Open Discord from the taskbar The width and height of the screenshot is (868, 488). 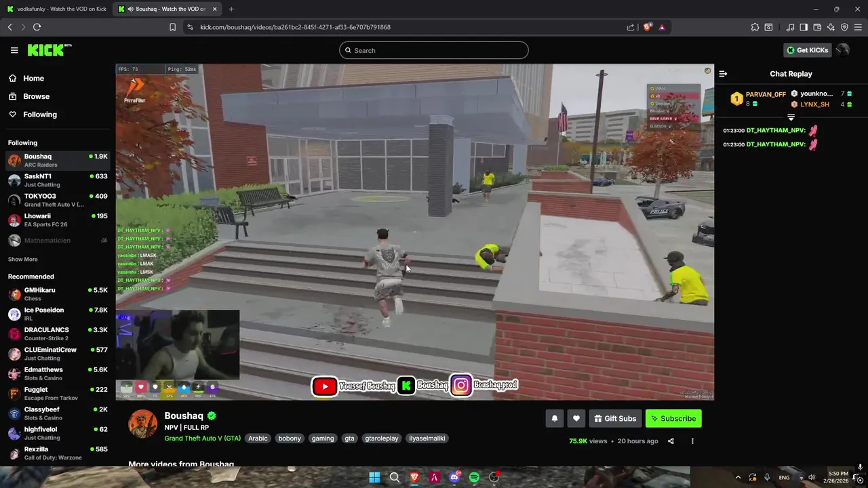(x=454, y=477)
